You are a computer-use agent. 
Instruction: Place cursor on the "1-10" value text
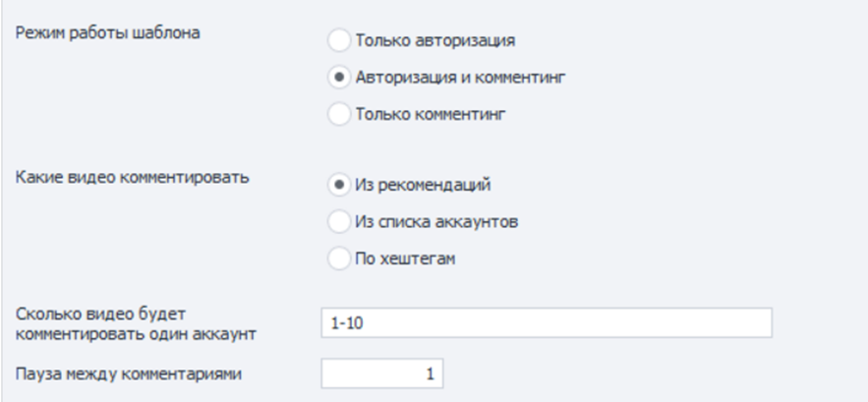342,322
